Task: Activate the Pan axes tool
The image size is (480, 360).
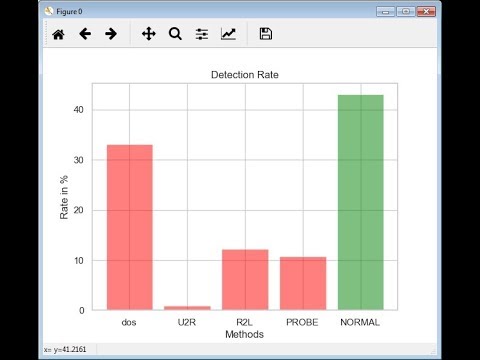Action: click(x=149, y=34)
